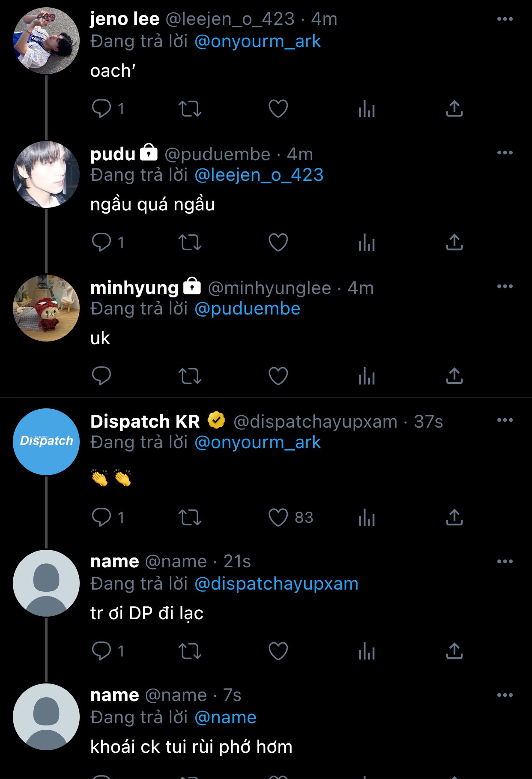View analytics for jeno lee's tweet

[367, 108]
